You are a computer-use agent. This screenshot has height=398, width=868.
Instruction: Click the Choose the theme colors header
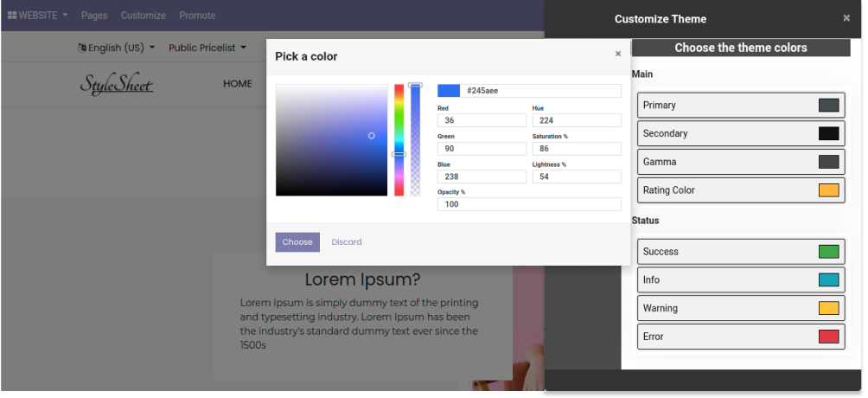[x=741, y=48]
